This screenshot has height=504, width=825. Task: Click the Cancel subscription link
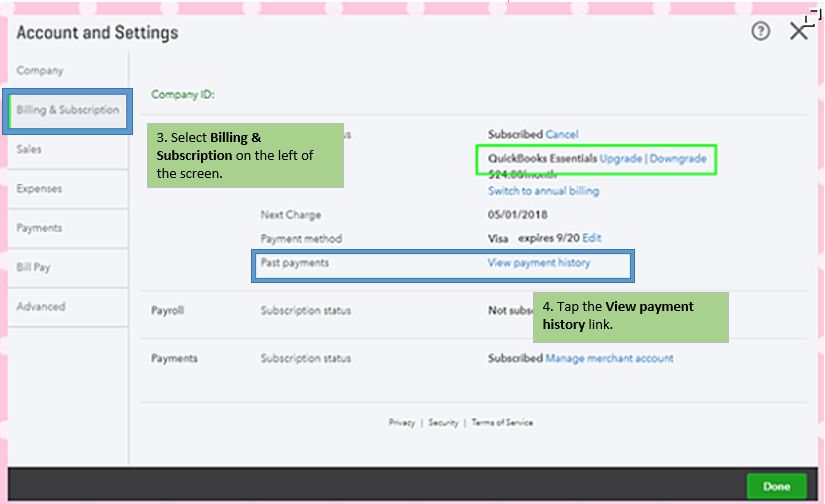pyautogui.click(x=562, y=134)
